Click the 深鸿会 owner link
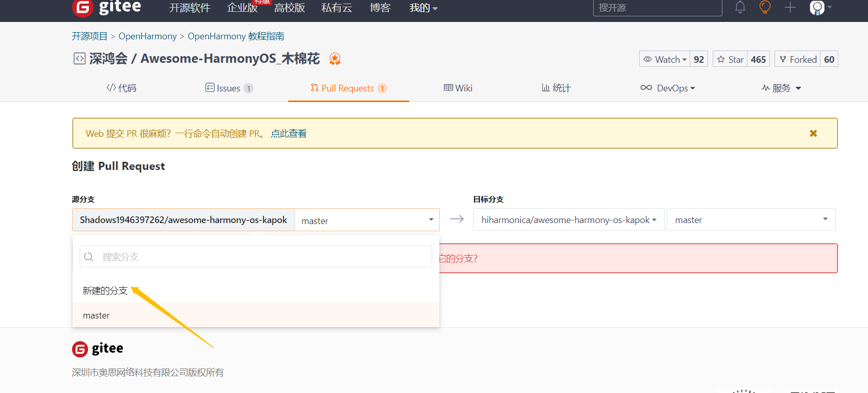The height and width of the screenshot is (393, 868). click(108, 59)
